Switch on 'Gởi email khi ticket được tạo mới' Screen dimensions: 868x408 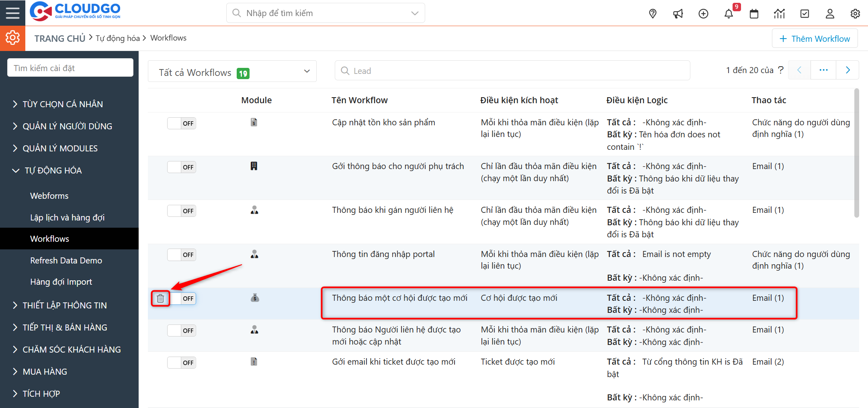tap(182, 363)
